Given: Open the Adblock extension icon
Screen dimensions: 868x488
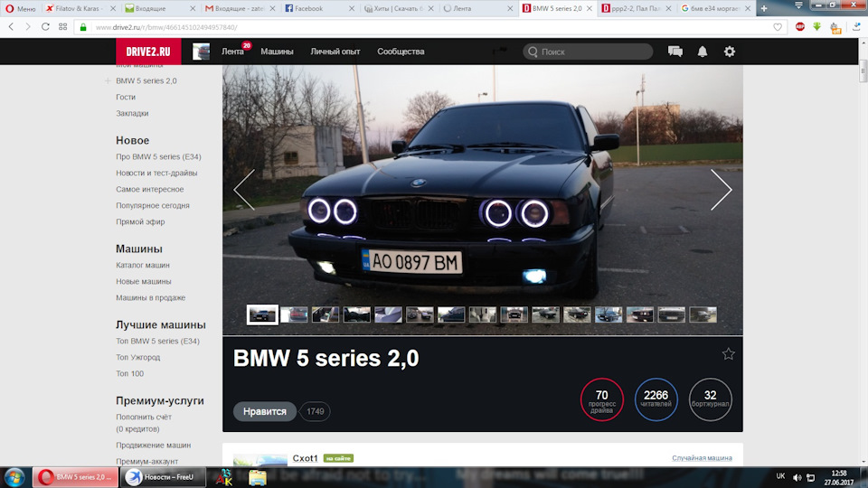Looking at the screenshot, I should [800, 26].
